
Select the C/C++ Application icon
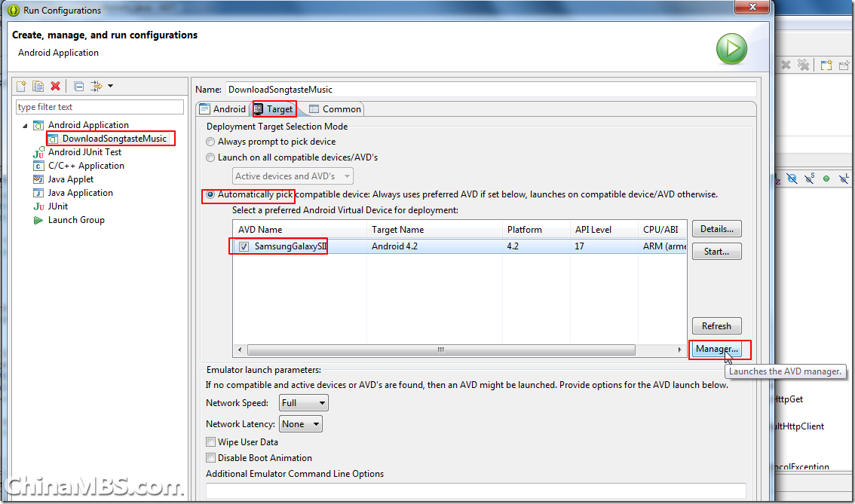[38, 166]
